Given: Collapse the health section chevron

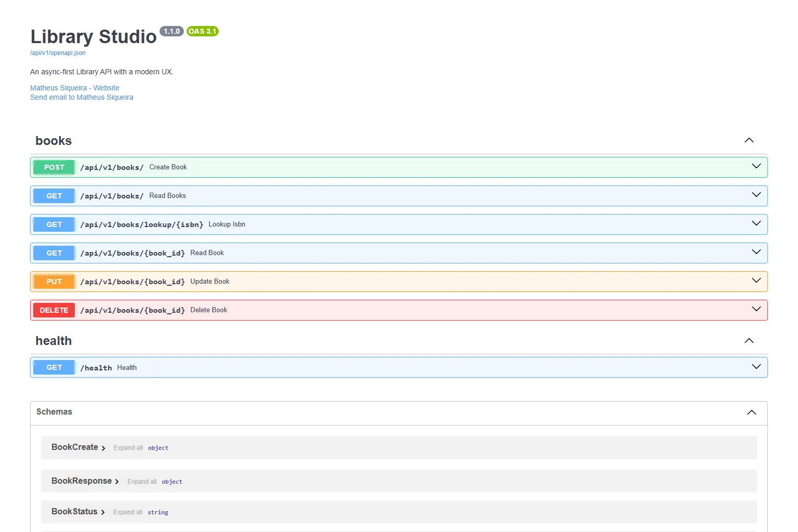Looking at the screenshot, I should [749, 341].
